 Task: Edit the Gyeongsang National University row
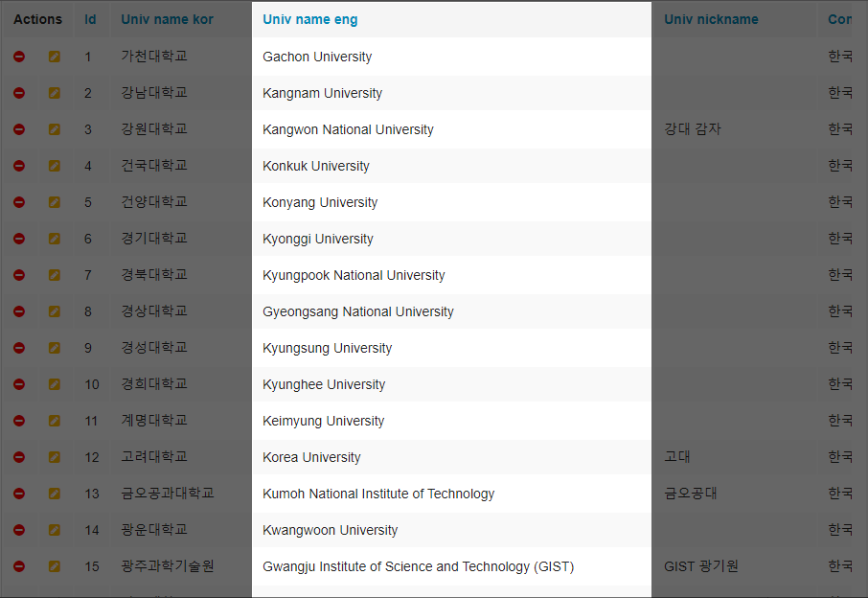click(x=55, y=311)
